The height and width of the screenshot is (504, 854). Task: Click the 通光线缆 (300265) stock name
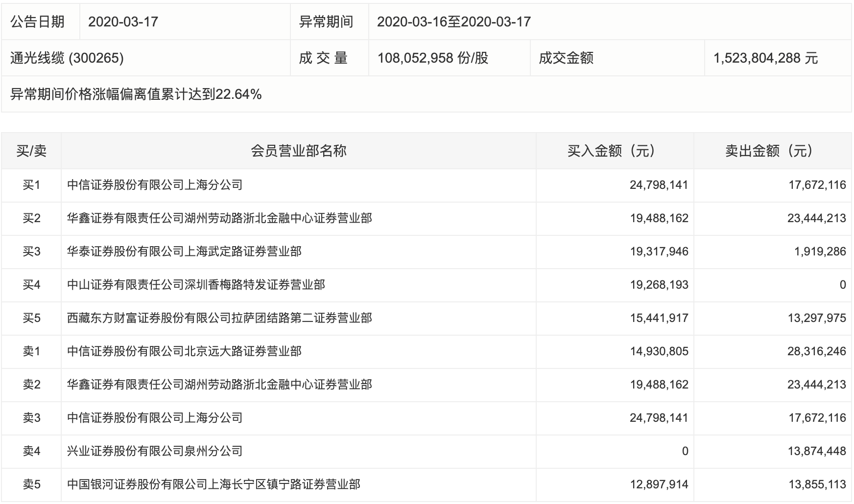point(67,58)
